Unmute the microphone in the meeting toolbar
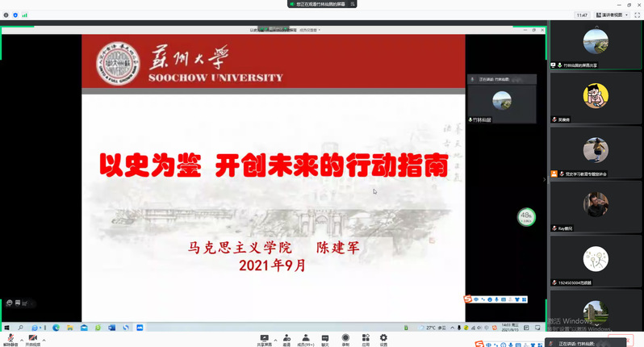This screenshot has width=644, height=347. click(10, 338)
